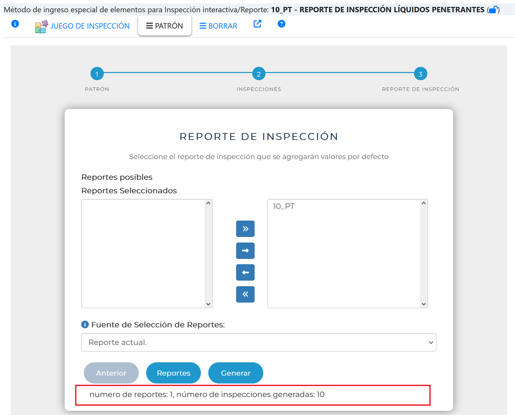Click info icon beside Fuente de Selección
This screenshot has width=515, height=420.
[x=85, y=325]
